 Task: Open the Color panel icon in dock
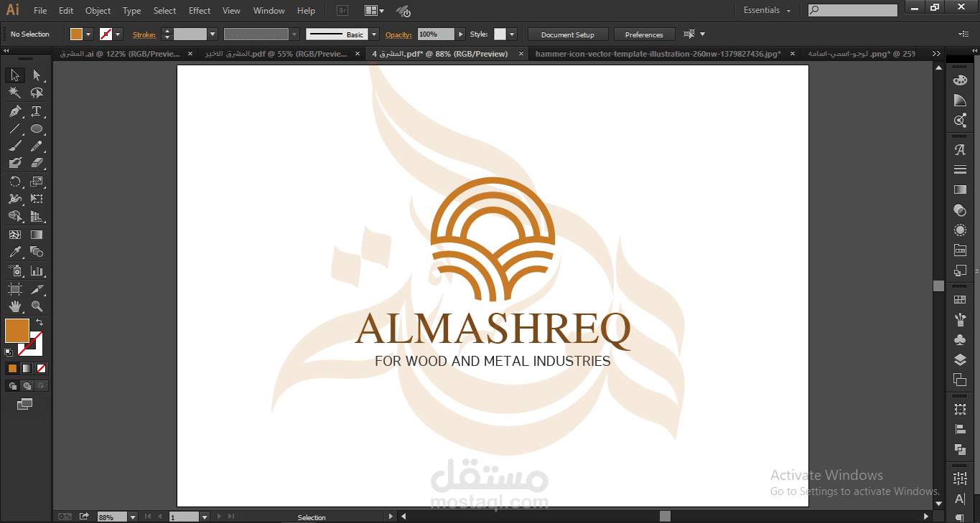(x=960, y=80)
